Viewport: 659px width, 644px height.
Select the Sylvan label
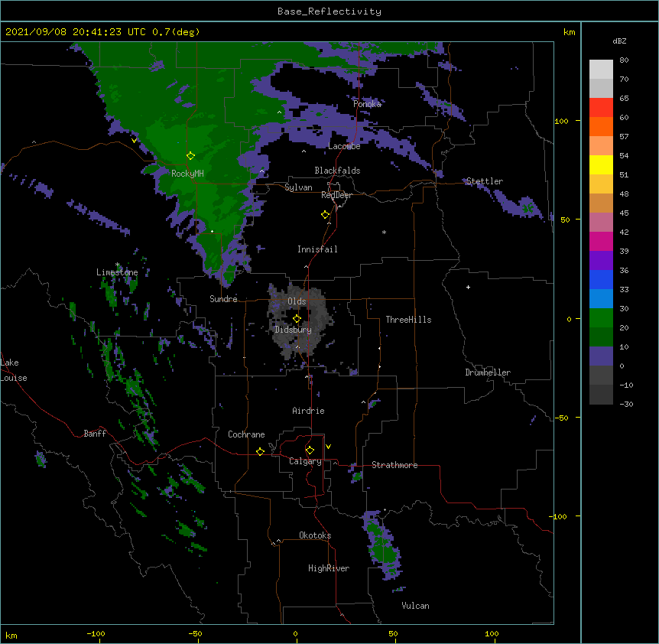(298, 187)
